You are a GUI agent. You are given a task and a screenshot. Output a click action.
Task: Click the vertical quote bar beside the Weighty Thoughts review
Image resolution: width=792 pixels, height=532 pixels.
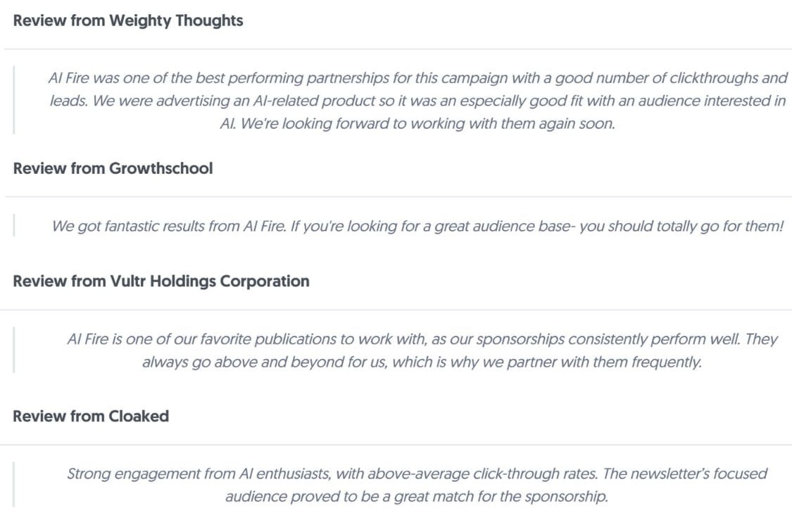(x=13, y=100)
